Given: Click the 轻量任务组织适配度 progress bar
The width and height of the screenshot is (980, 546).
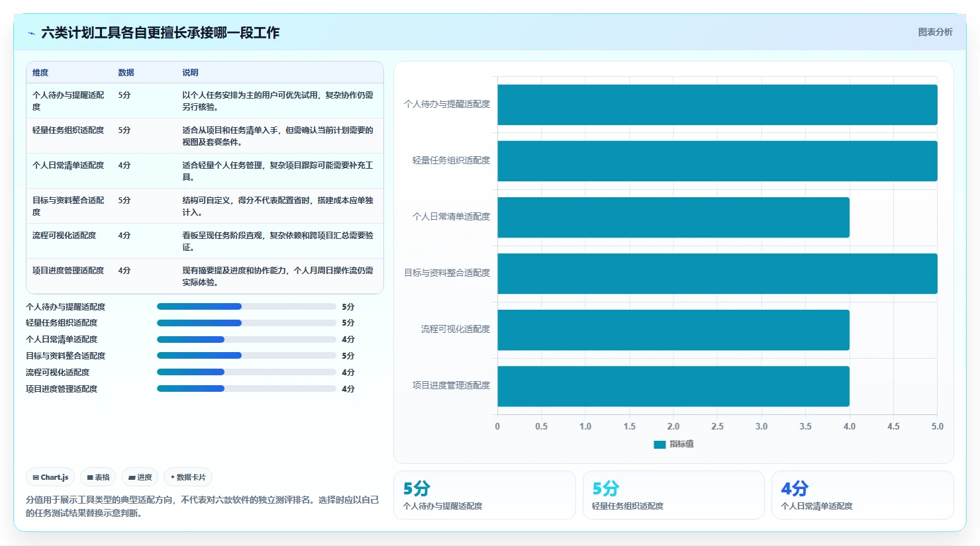Looking at the screenshot, I should (x=246, y=323).
